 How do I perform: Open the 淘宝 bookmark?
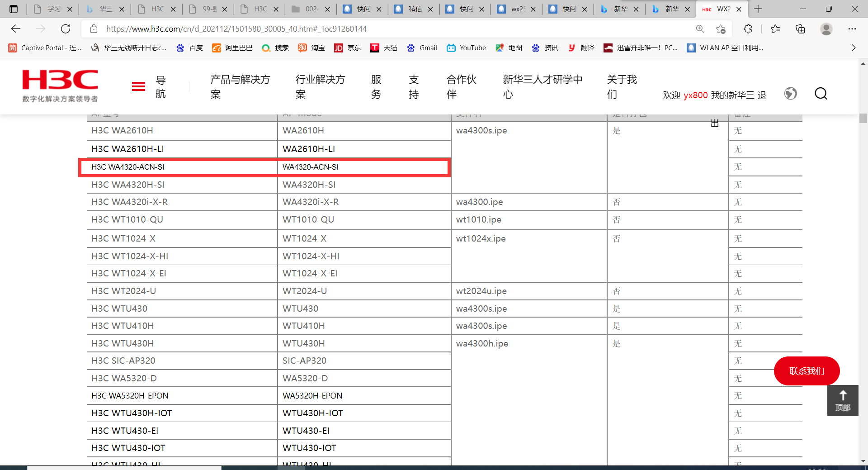[311, 48]
